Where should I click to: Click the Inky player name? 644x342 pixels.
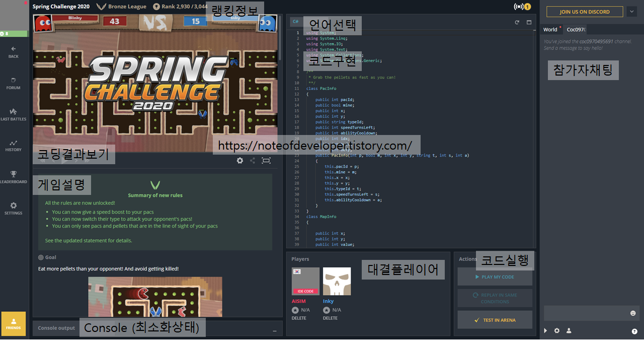pos(328,301)
